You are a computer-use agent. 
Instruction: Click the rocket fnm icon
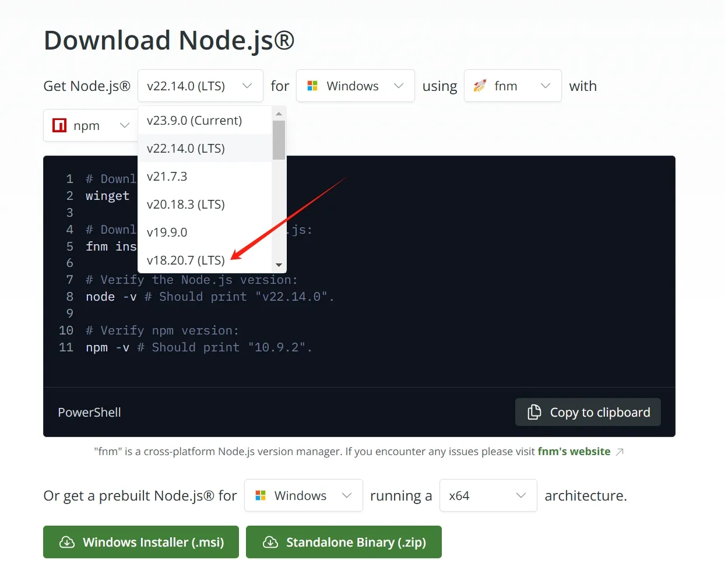point(480,86)
